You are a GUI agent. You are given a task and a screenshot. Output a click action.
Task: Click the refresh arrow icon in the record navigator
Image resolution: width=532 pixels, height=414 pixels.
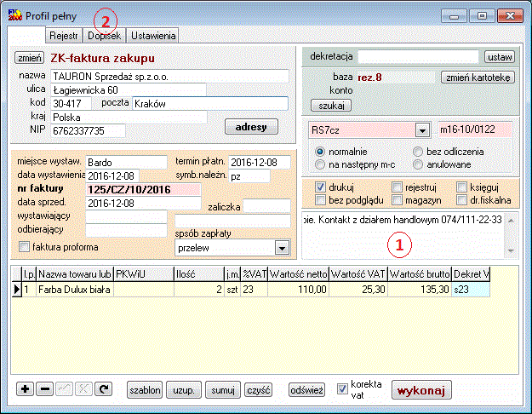pyautogui.click(x=104, y=389)
